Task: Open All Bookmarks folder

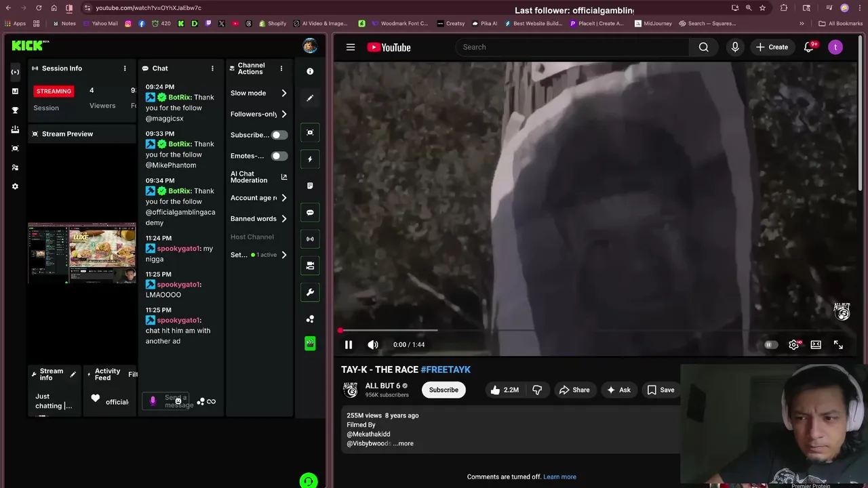Action: coord(841,23)
